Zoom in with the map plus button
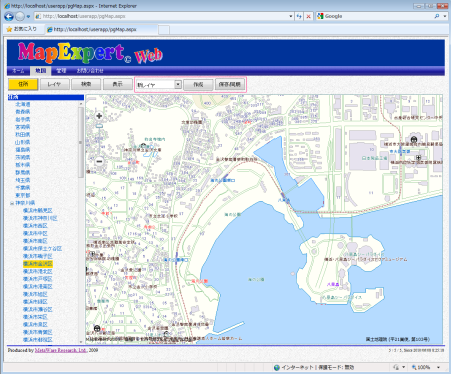The width and height of the screenshot is (451, 374). 99,116
